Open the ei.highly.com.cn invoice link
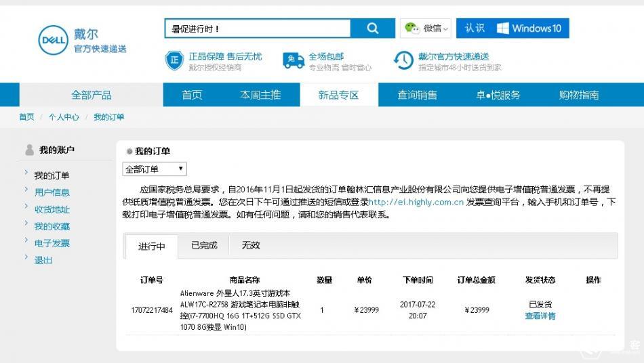 [x=416, y=202]
